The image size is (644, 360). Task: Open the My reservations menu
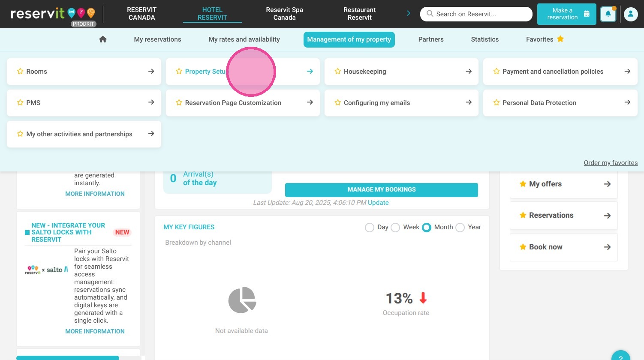tap(157, 39)
